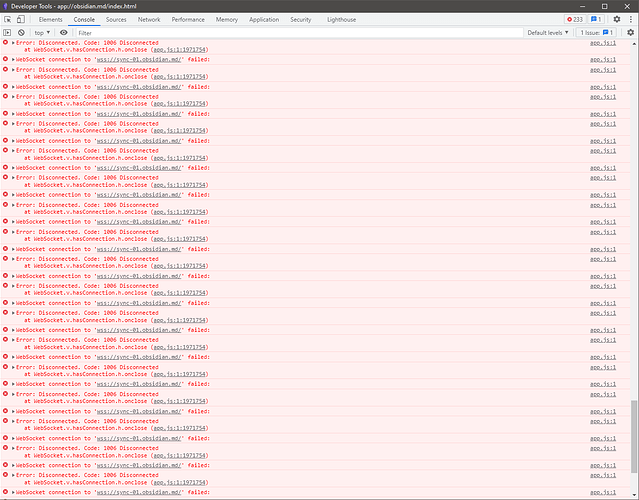Screen dimensions: 639x500
Task: Open the console settings gear in the filter toolbar
Action: point(630,33)
